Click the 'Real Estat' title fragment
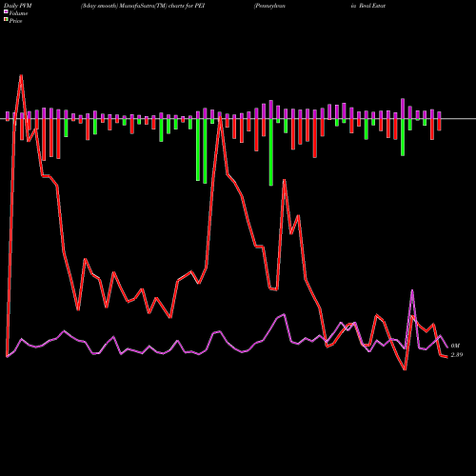Image resolution: width=476 pixels, height=476 pixels. 372,6
